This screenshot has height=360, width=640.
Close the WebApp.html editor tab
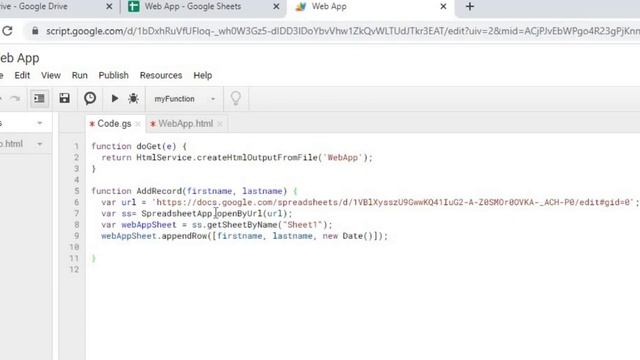pos(220,124)
